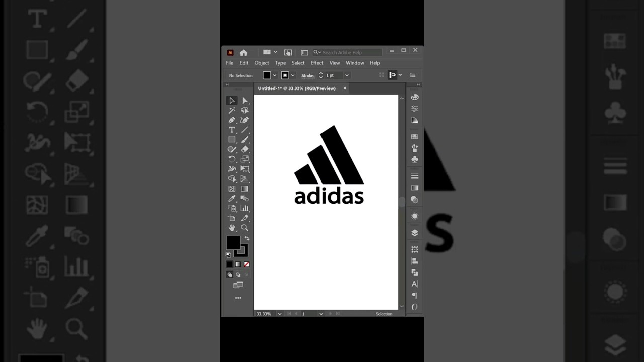Screen dimensions: 644x362
Task: Open the File menu
Action: click(x=229, y=63)
